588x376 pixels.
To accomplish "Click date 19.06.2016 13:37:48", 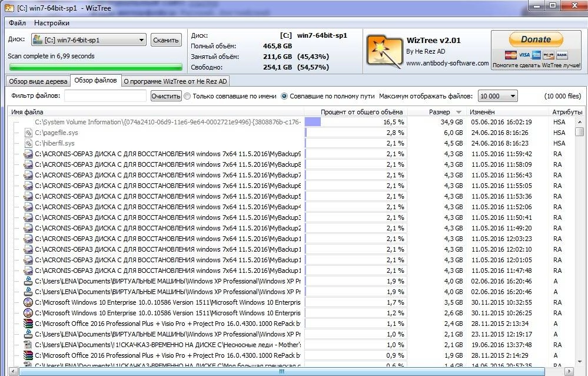I will coord(501,345).
